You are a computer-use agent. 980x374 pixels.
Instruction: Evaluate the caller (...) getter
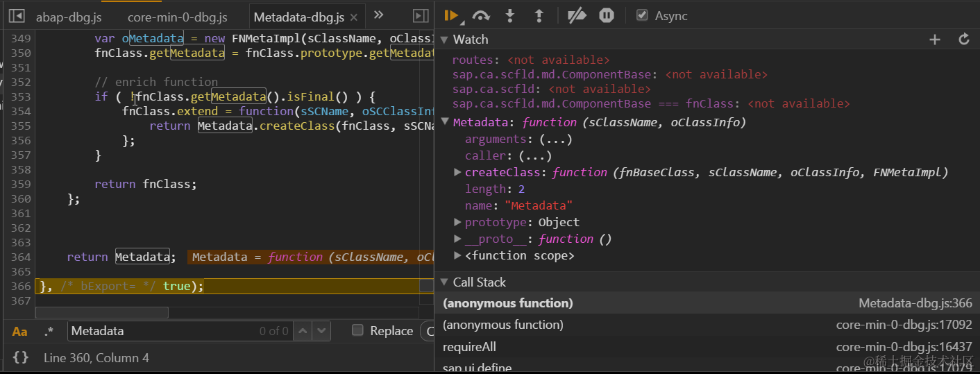tap(535, 155)
